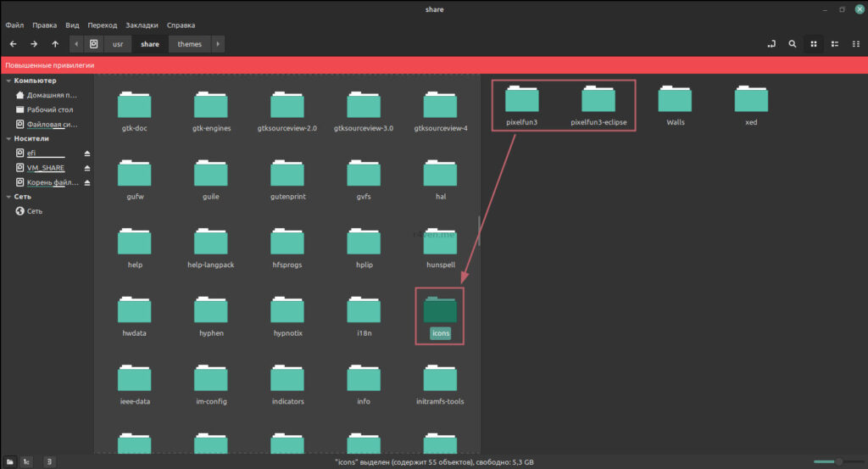Toggle icon view mode button
The image size is (868, 469).
(x=814, y=44)
